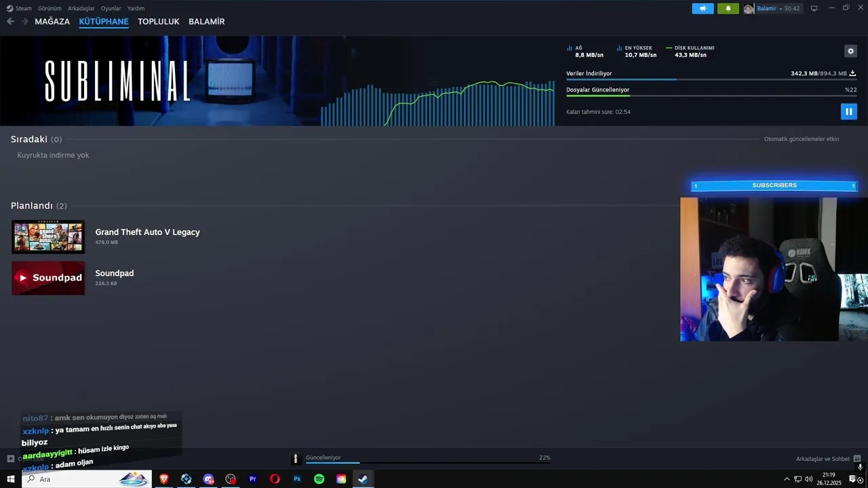The width and height of the screenshot is (868, 488).
Task: Click the download arrow icon beside 894,3 MB
Action: pos(852,73)
